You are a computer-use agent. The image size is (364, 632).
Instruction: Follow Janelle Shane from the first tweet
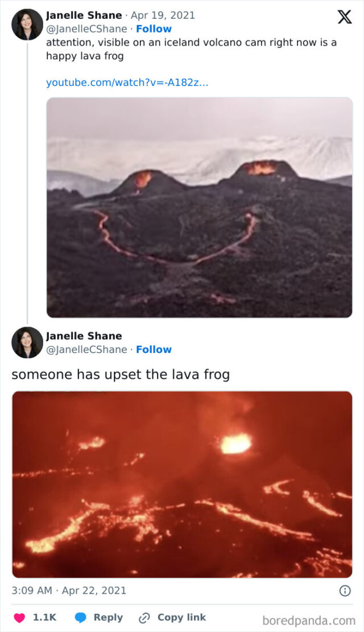point(154,29)
